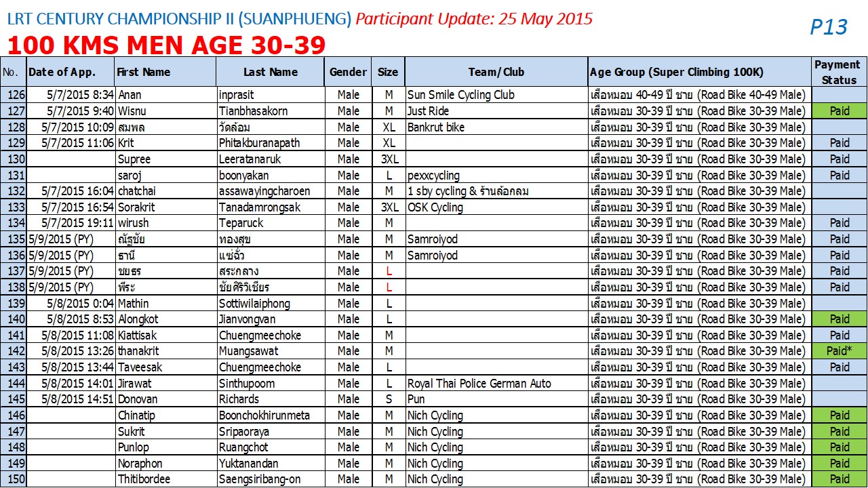This screenshot has height=488, width=868.
Task: Select the Team/Club column header
Action: coord(496,72)
